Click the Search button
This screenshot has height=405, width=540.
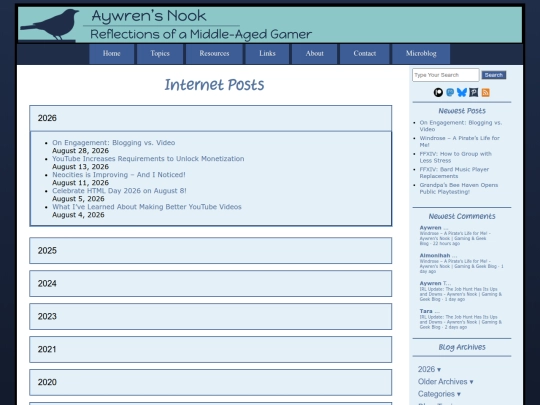[494, 75]
